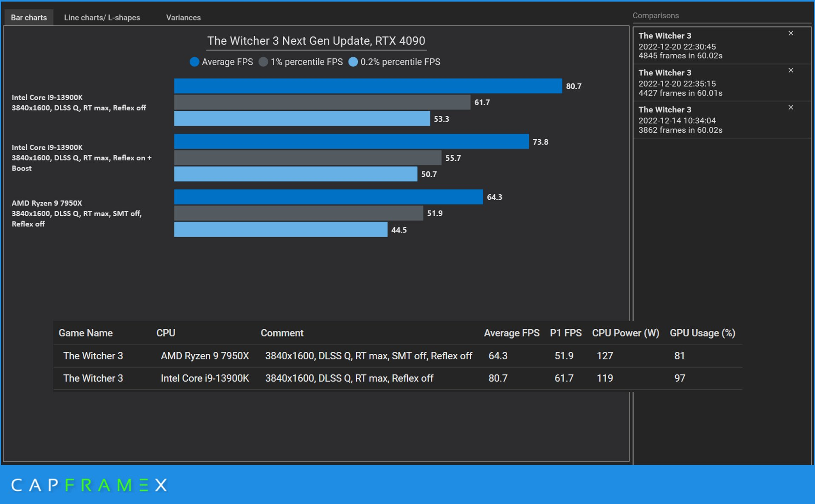Select the Intel Core i9-13900K table cell

coord(205,378)
